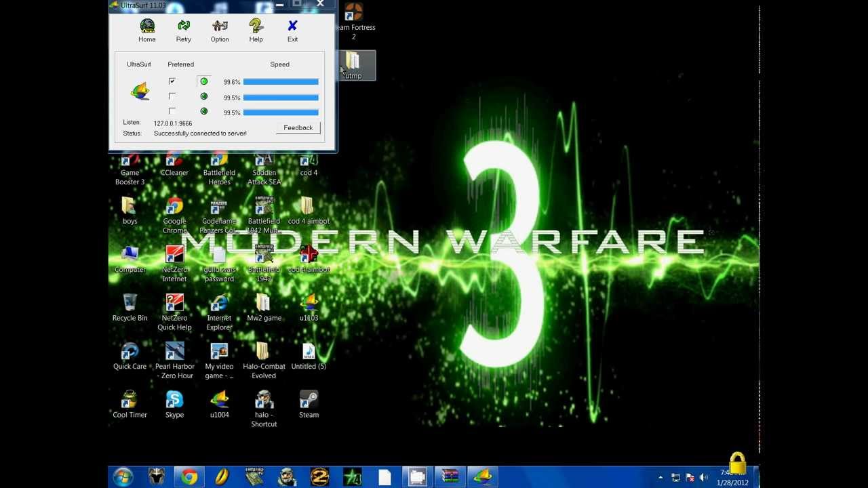Select the Internet Explorer desktop shortcut
This screenshot has width=868, height=488.
click(x=219, y=312)
